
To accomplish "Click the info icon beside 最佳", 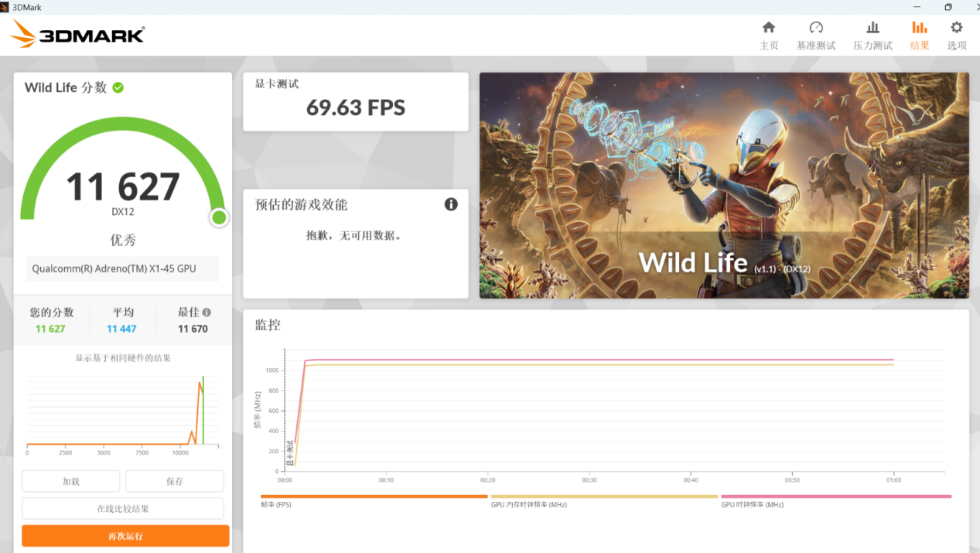I will point(207,312).
